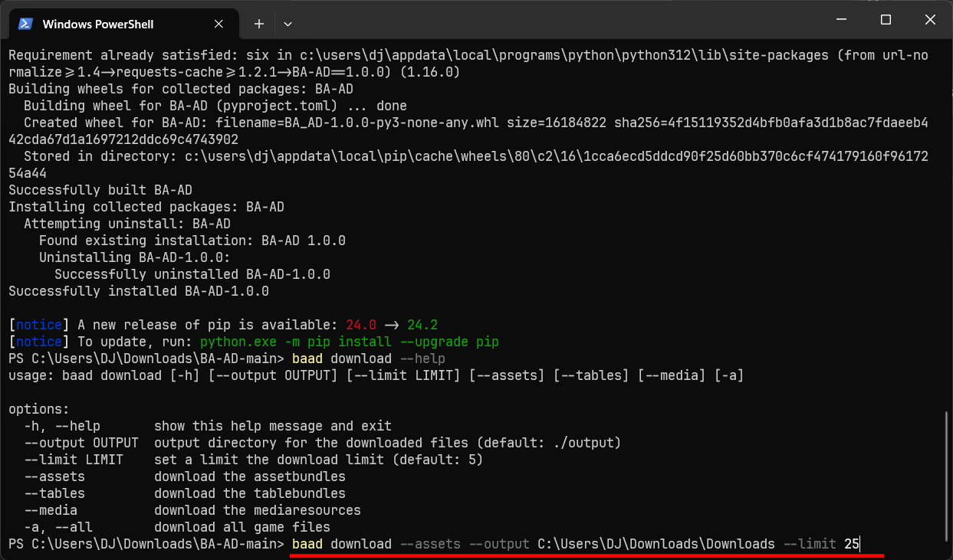Click the output path 'C:\Users\DJ\Downloads\Downloads'
This screenshot has width=953, height=560.
656,544
